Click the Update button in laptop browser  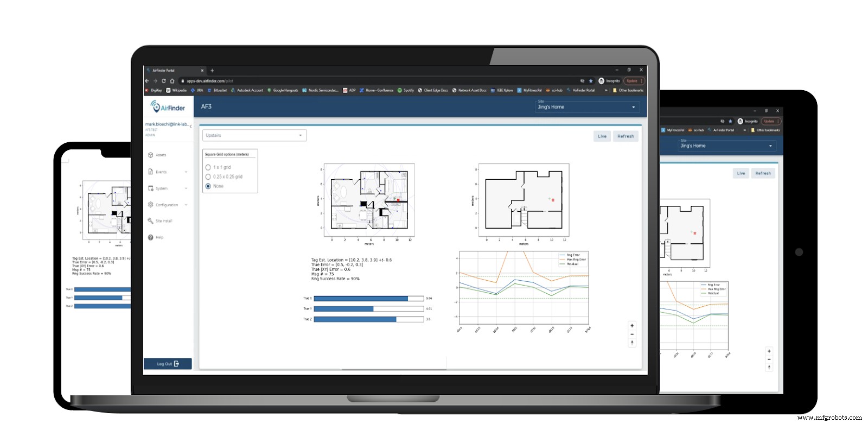point(634,81)
